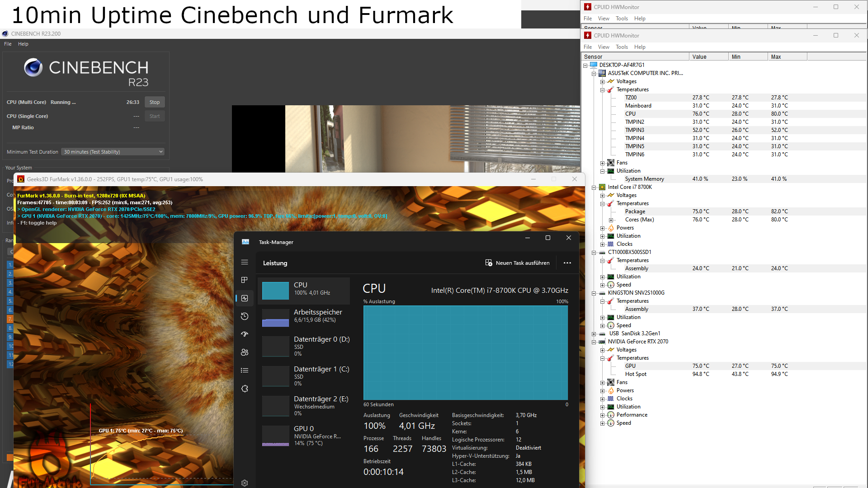Open the Startup apps icon in sidebar
The width and height of the screenshot is (868, 488).
tap(245, 334)
